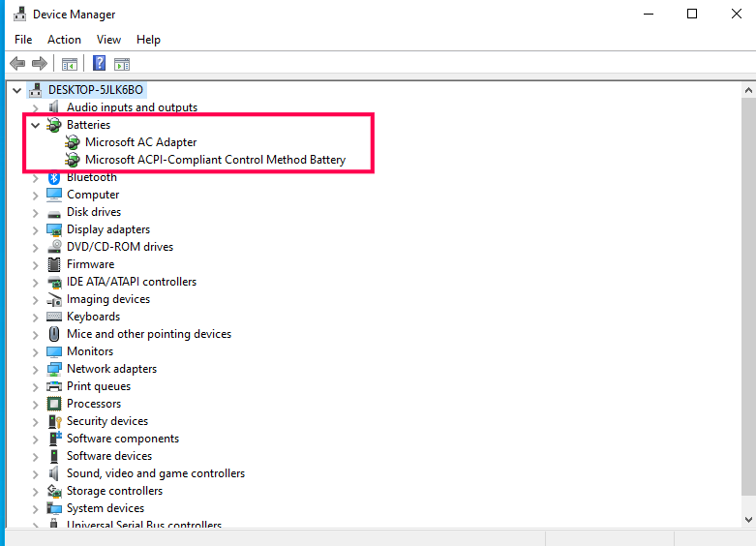Click the Keyboards icon
Screen dimensions: 756x546
coord(54,317)
